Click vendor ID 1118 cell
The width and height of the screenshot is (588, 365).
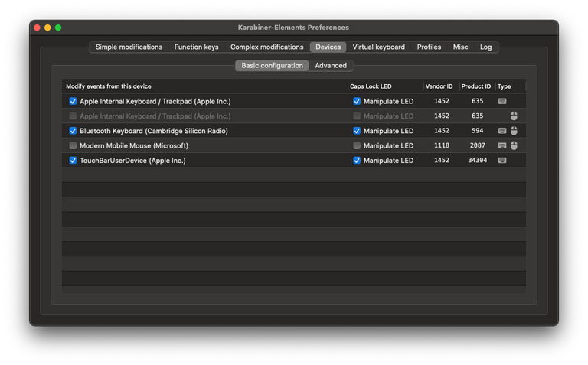coord(441,145)
